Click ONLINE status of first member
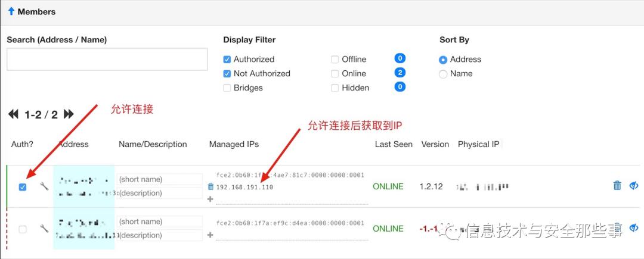644x259 pixels. [x=388, y=186]
